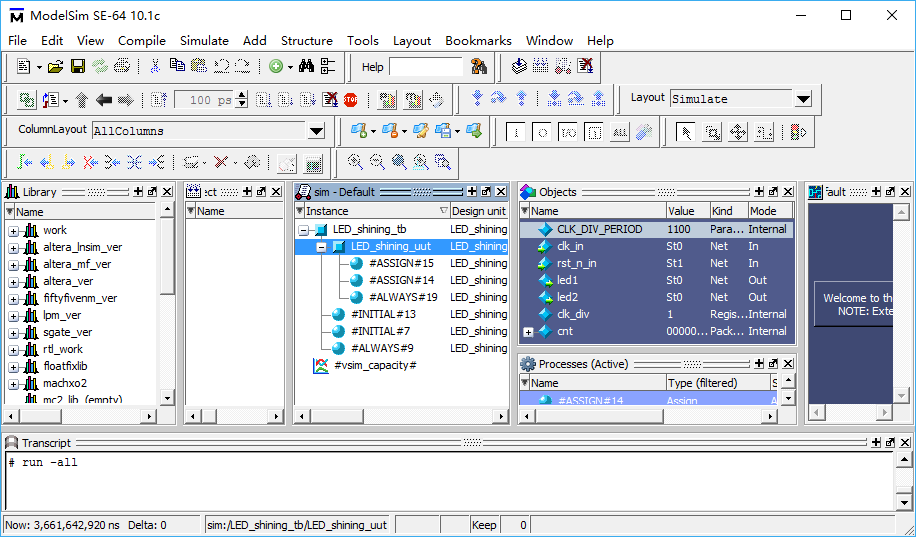The height and width of the screenshot is (537, 916).
Task: Toggle the Outputs filter button
Action: coord(542,133)
